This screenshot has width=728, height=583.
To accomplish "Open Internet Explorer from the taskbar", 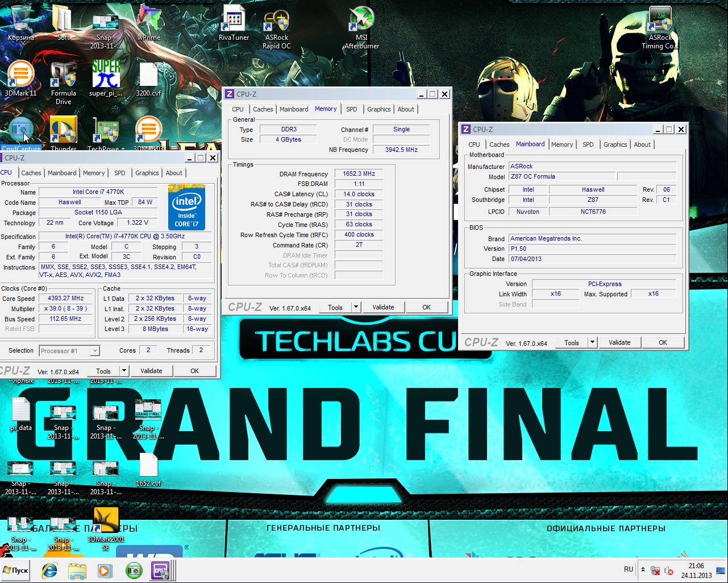I will point(49,570).
